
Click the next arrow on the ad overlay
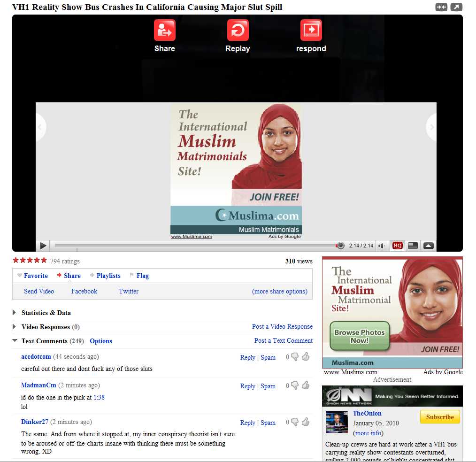coord(432,127)
